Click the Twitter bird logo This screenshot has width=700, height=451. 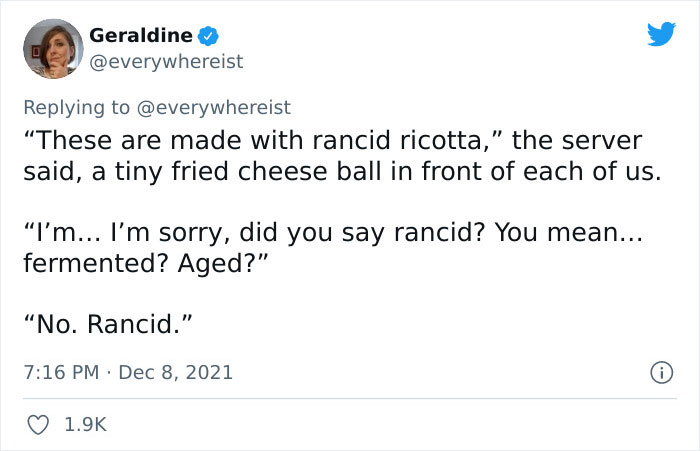[x=661, y=35]
